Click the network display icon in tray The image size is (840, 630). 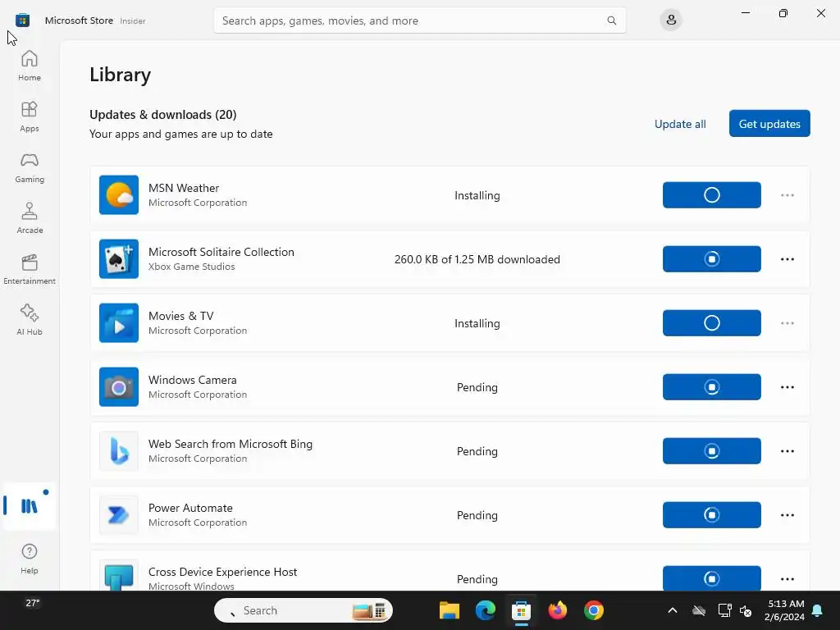click(724, 610)
